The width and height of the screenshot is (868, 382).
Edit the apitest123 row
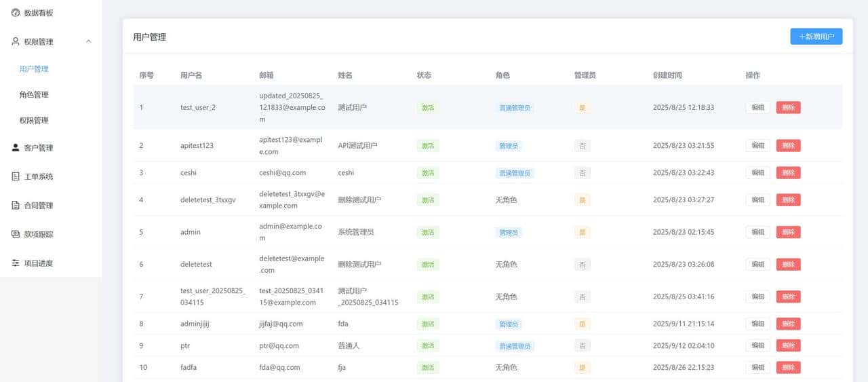(758, 145)
